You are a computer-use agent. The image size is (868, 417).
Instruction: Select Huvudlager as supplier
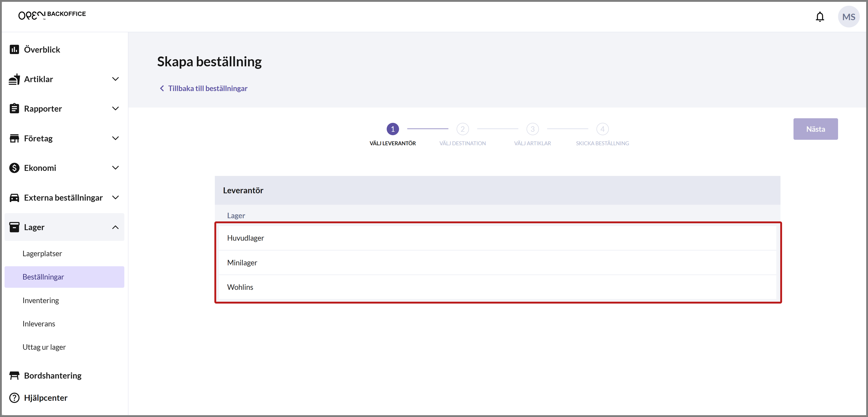point(497,238)
